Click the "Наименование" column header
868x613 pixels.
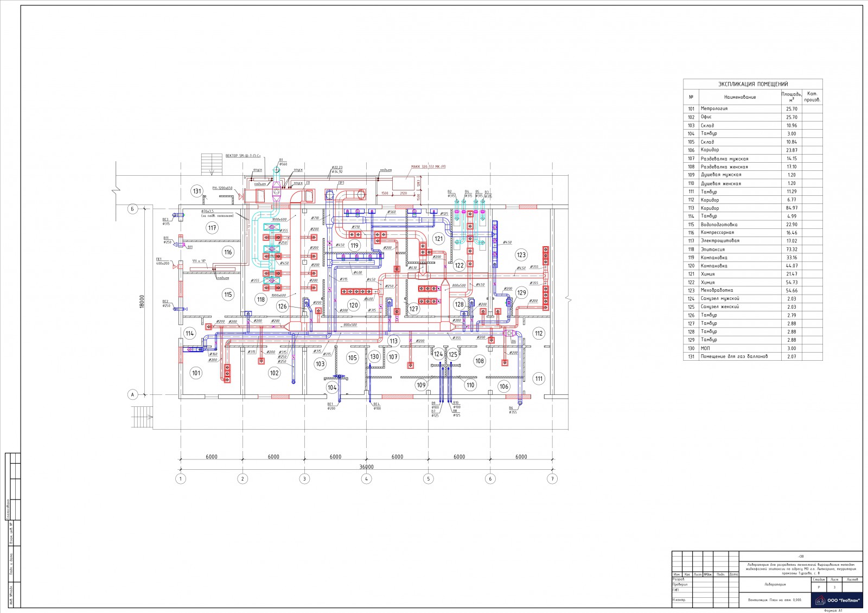pos(740,97)
